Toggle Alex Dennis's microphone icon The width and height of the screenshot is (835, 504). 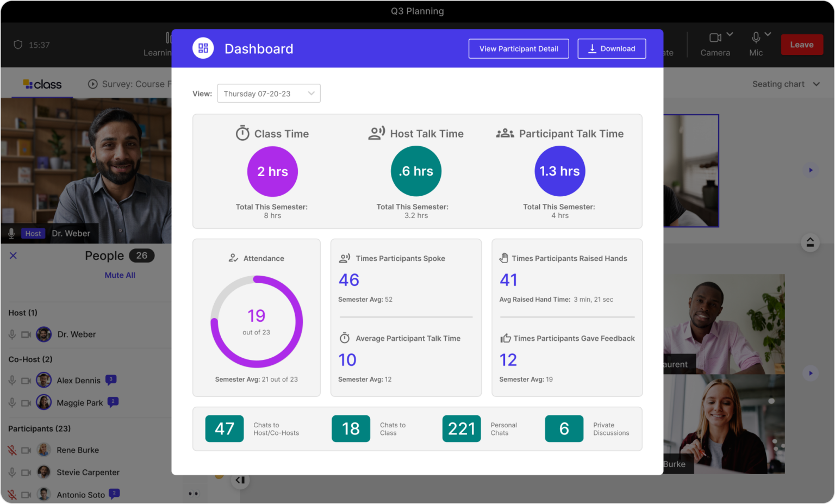pos(12,381)
